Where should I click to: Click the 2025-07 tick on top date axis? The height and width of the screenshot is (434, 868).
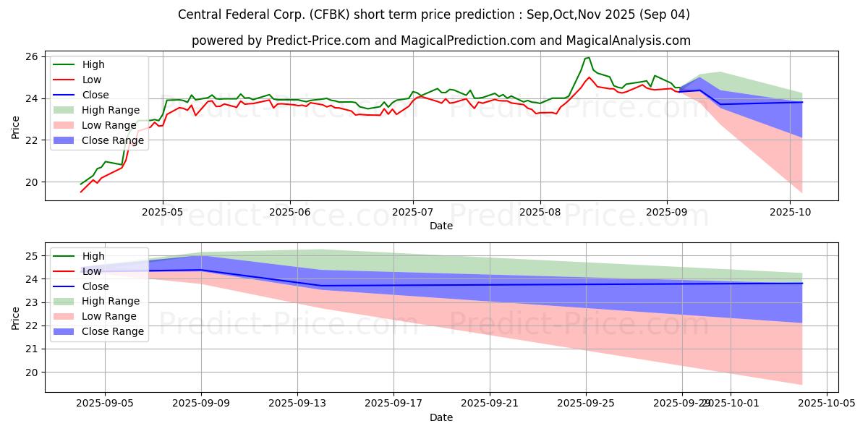(x=412, y=213)
